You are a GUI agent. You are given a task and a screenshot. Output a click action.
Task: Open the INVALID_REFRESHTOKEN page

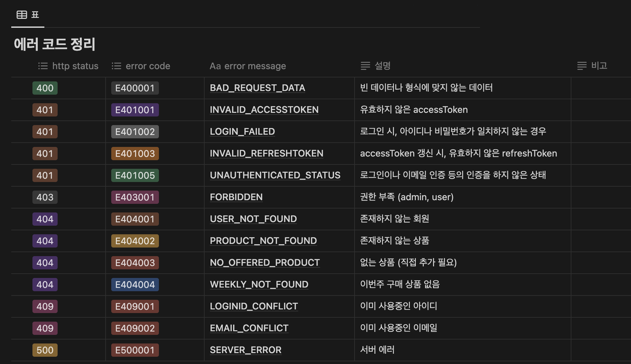point(267,154)
